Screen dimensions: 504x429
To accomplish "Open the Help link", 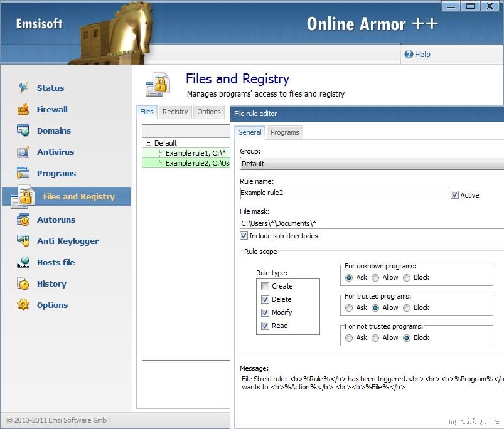I will coord(422,55).
